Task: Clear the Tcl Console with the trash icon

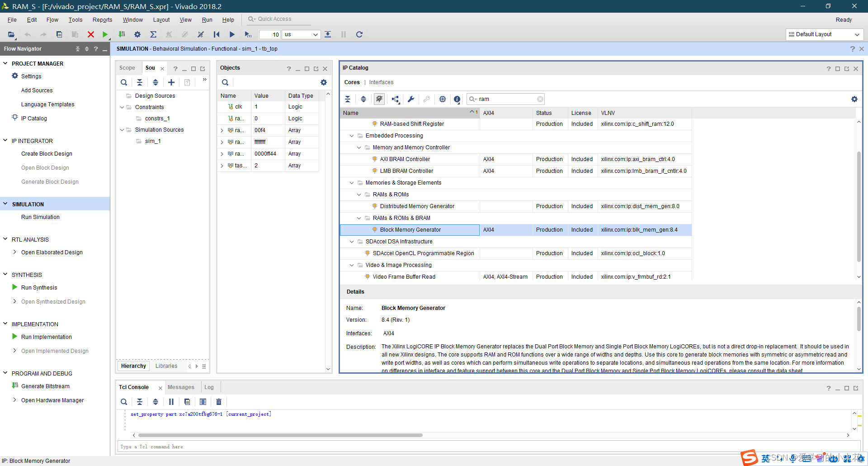Action: tap(219, 402)
